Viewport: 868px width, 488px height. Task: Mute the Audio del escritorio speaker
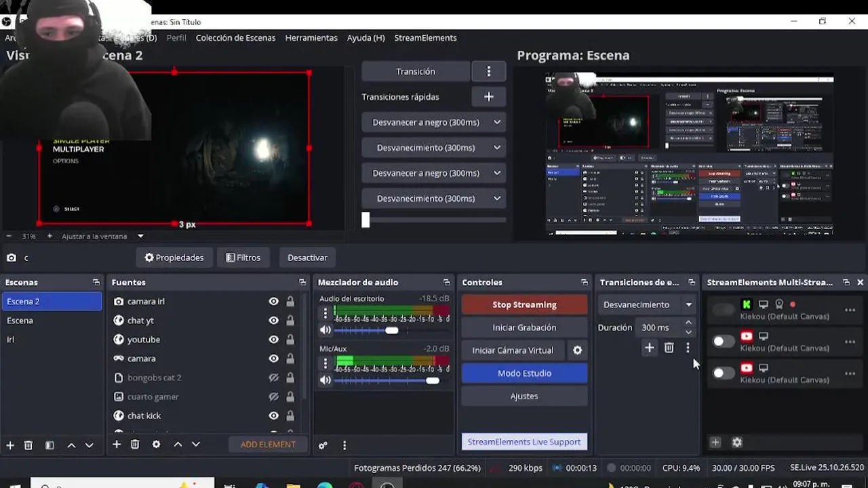(x=325, y=330)
